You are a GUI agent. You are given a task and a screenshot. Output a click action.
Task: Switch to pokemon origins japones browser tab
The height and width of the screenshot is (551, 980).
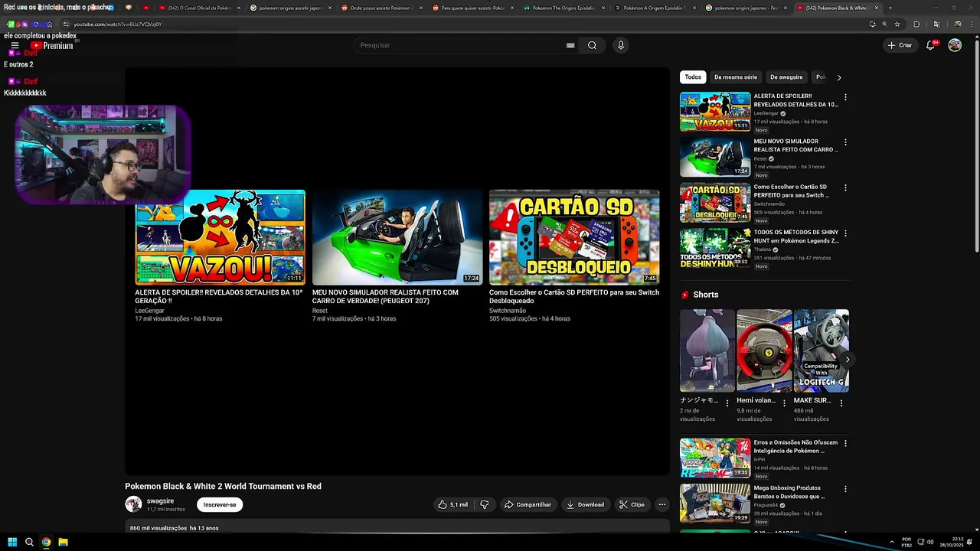pos(745,8)
